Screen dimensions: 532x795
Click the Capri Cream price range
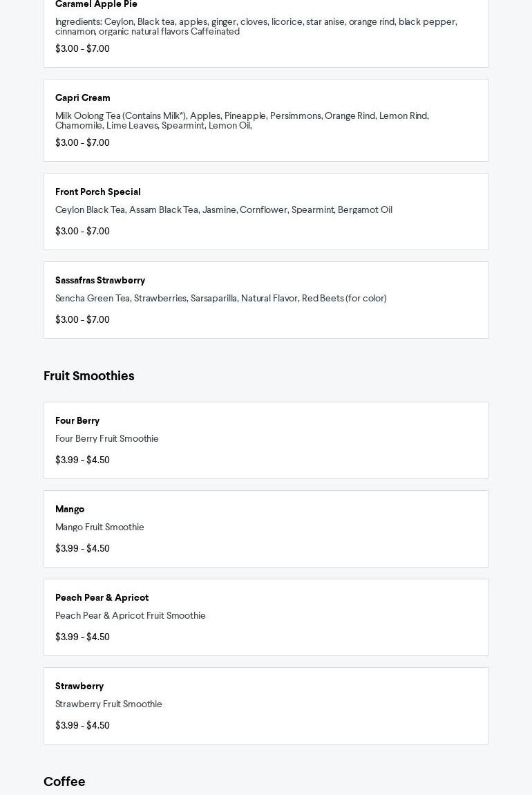(82, 143)
